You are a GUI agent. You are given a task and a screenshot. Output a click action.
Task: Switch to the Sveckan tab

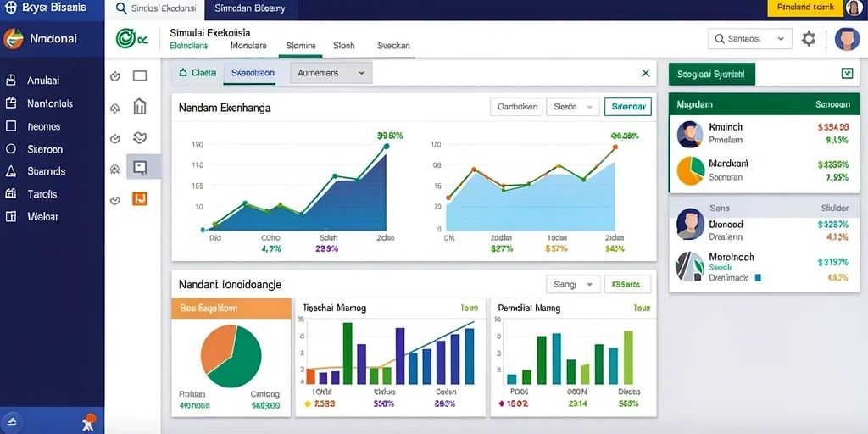point(393,46)
